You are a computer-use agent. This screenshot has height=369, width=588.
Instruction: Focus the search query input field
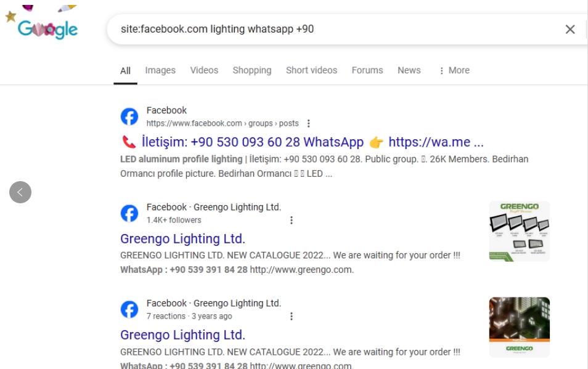point(338,29)
